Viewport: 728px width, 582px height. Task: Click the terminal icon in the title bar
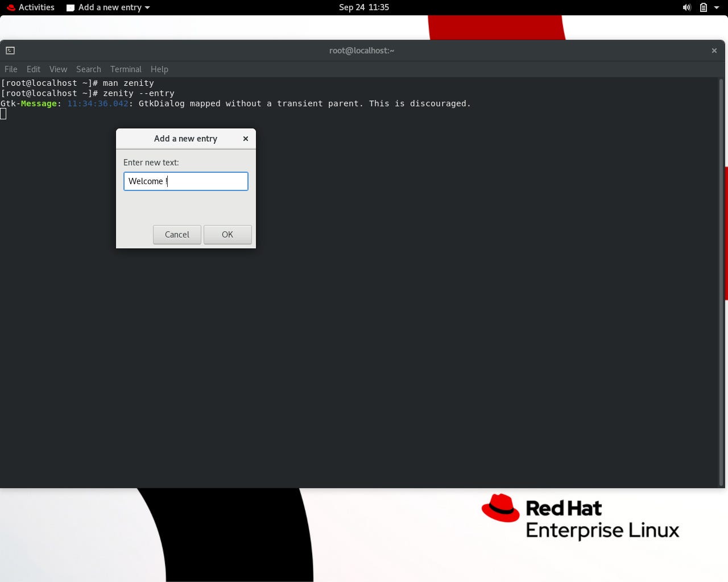[10, 50]
